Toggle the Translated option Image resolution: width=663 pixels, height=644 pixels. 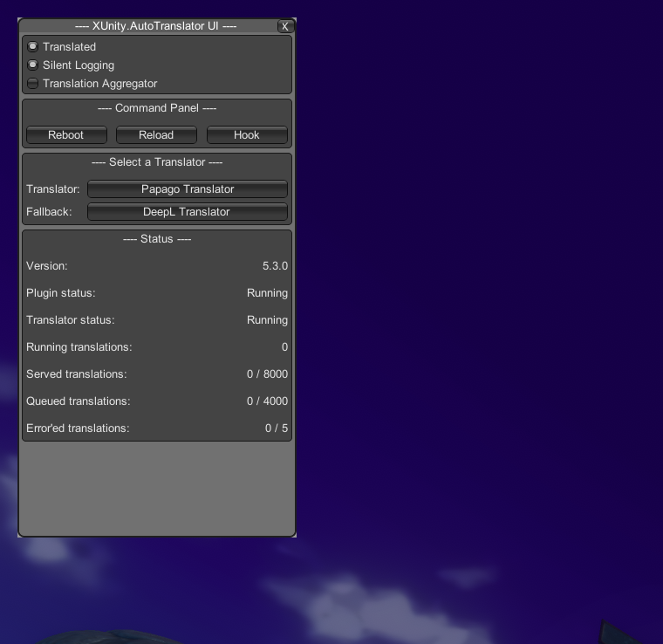33,47
